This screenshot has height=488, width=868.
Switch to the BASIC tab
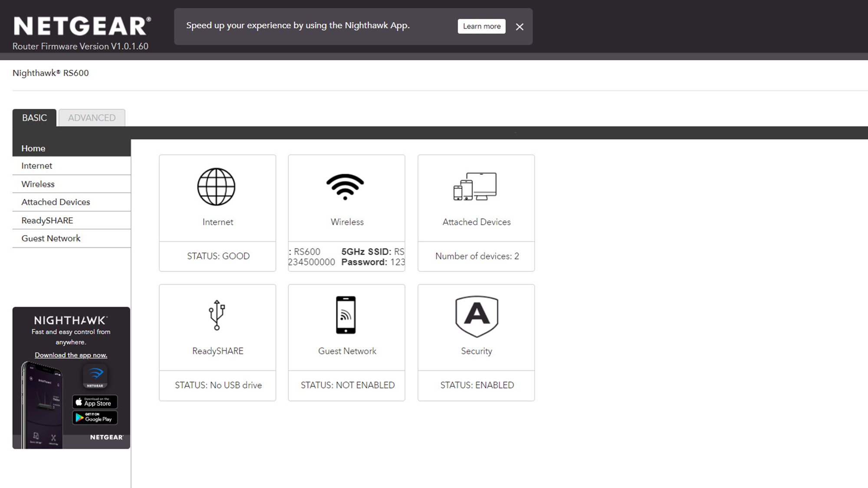pos(34,118)
